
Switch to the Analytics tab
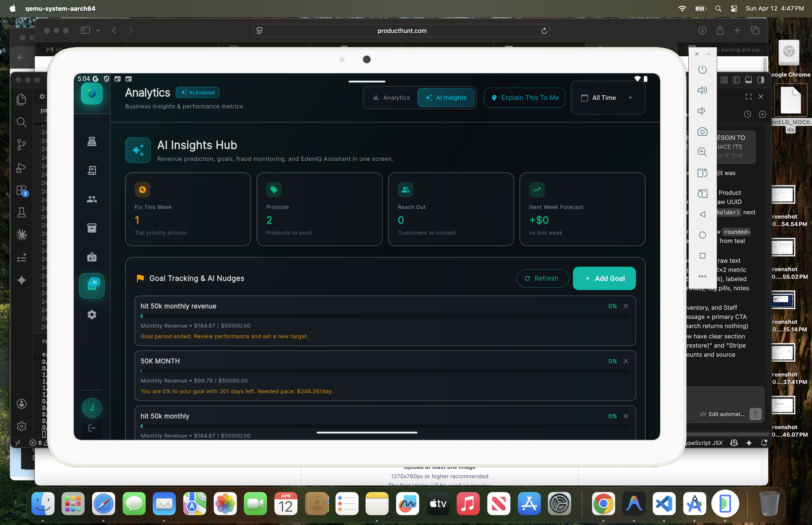(x=391, y=98)
